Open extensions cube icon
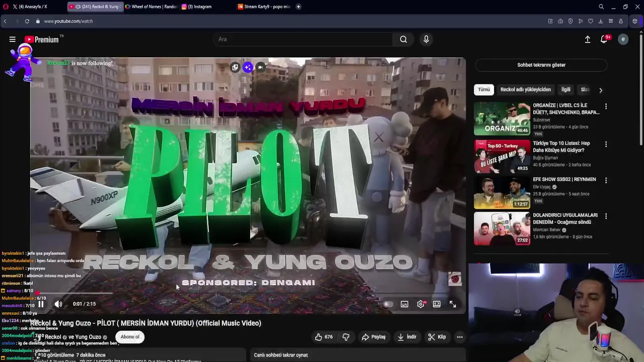The image size is (644, 362). point(635,21)
